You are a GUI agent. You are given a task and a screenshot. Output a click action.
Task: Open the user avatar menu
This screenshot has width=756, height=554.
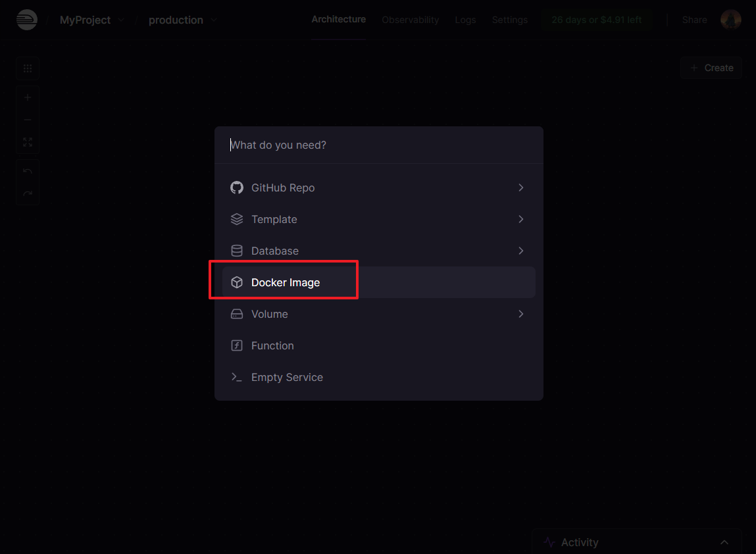[x=730, y=20]
